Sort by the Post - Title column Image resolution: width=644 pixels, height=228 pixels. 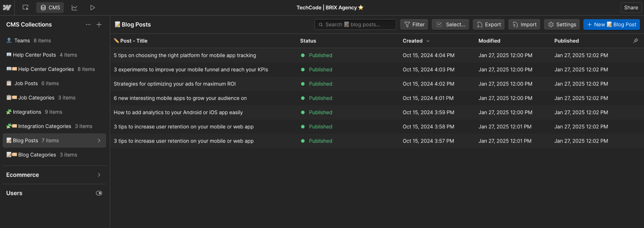pyautogui.click(x=131, y=40)
